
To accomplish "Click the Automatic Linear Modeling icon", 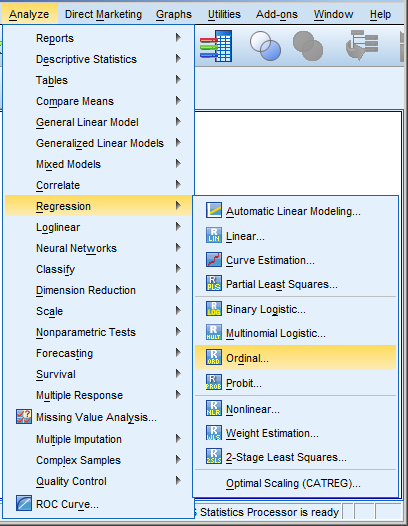I will coord(214,210).
